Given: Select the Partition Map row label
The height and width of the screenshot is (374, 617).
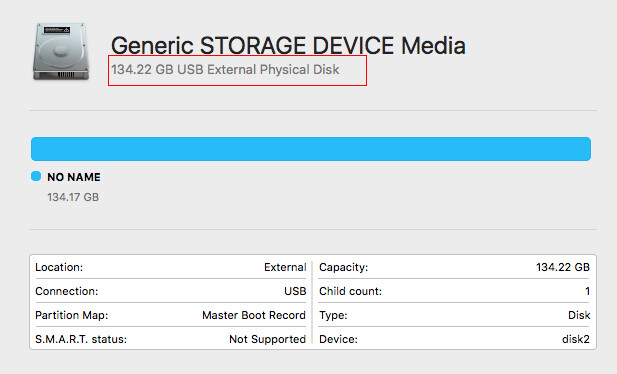Looking at the screenshot, I should (x=72, y=315).
